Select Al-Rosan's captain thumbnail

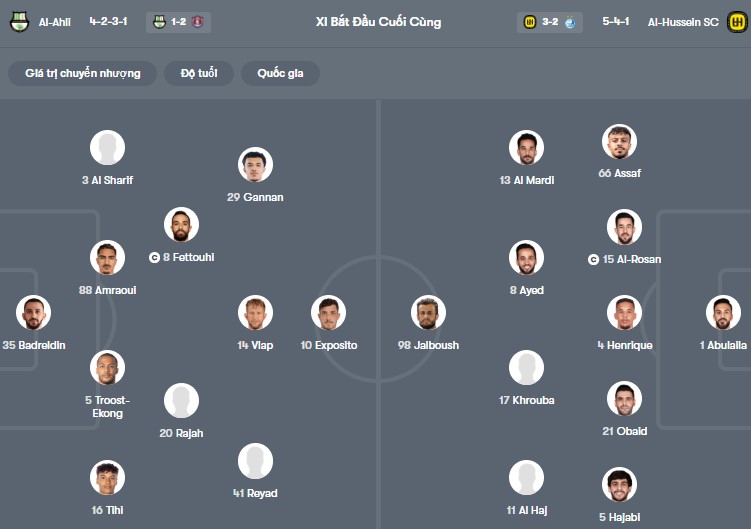(624, 227)
